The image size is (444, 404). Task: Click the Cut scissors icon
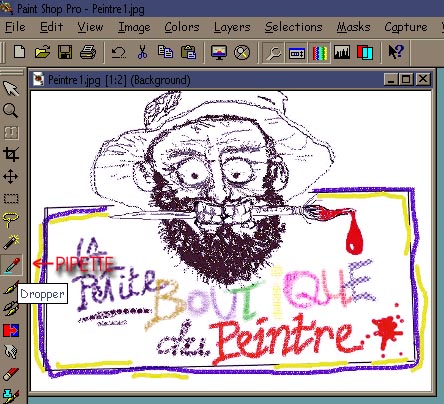pyautogui.click(x=142, y=52)
